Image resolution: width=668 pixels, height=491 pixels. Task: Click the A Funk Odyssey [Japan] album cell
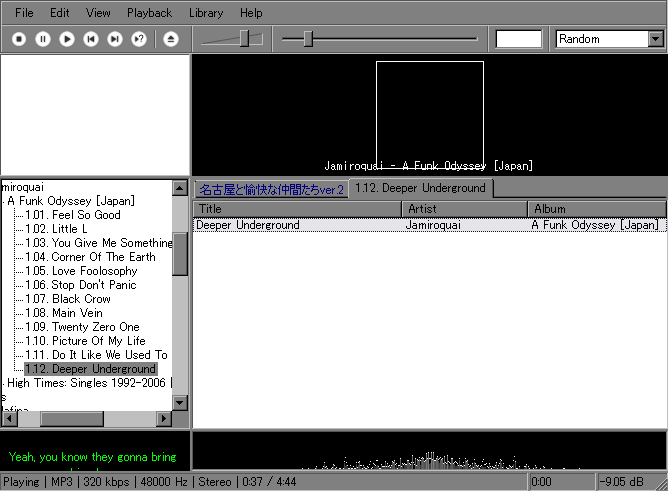pos(595,225)
